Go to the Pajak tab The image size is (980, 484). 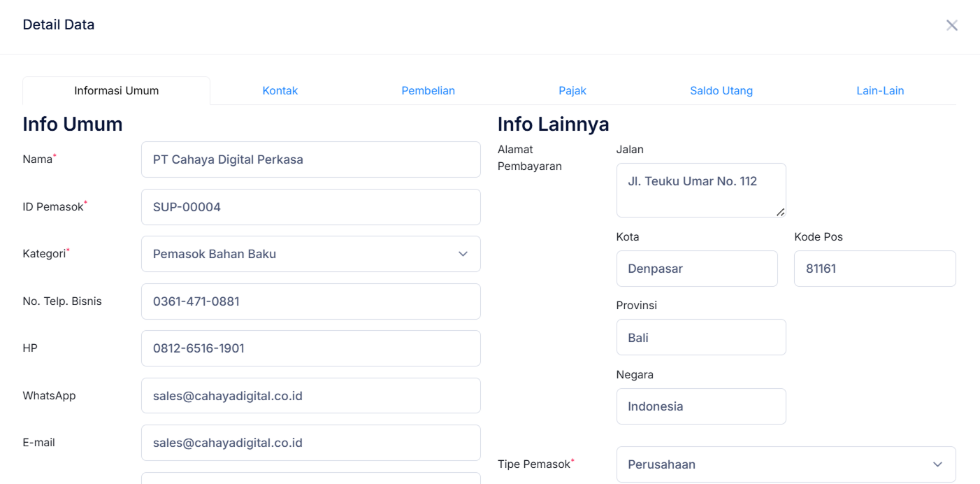572,91
